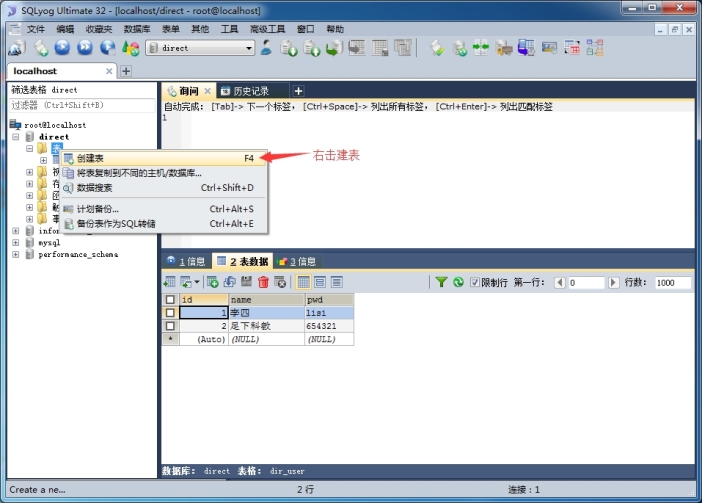Select the cell containing 654321
Image resolution: width=702 pixels, height=503 pixels.
point(329,326)
